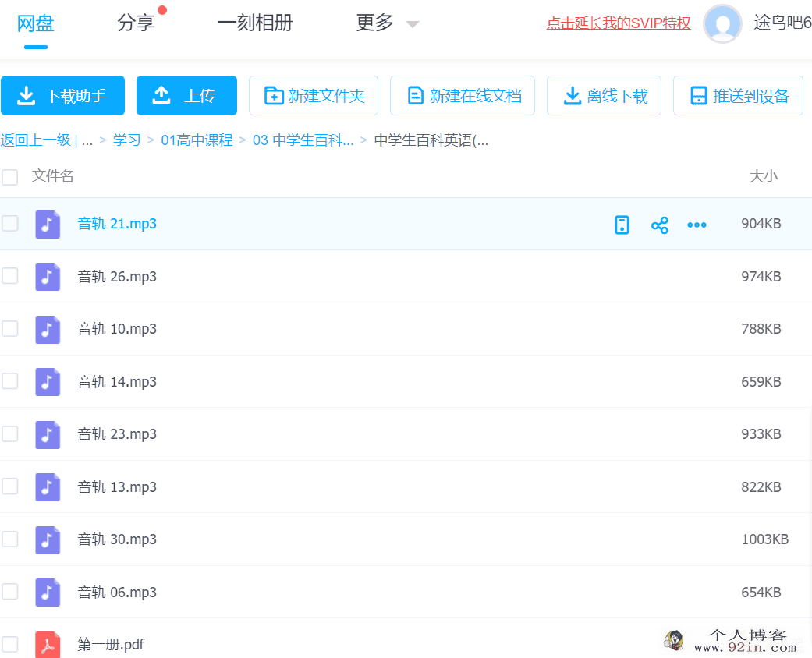Click the 788KB size value

[x=761, y=329]
